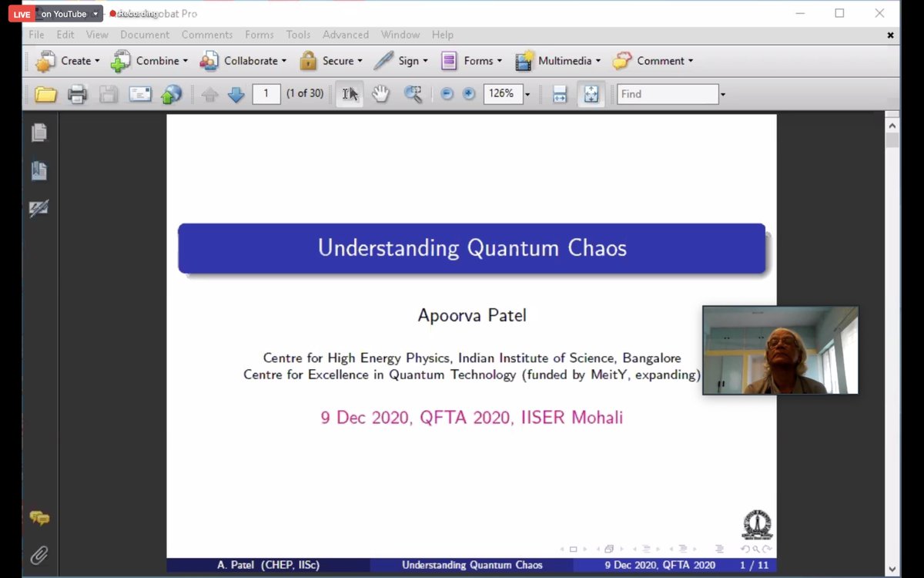The height and width of the screenshot is (578, 924).
Task: Open the Document menu
Action: (145, 35)
